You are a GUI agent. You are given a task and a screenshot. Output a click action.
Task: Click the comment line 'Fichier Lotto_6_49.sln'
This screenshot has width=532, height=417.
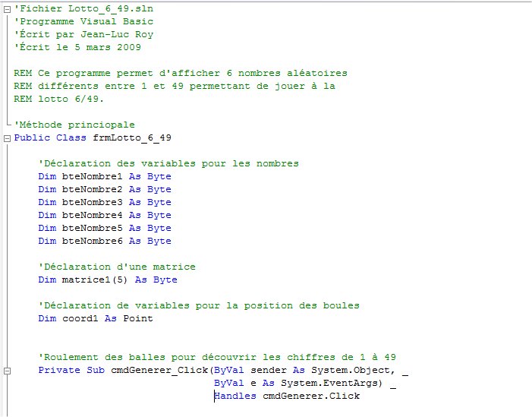pyautogui.click(x=83, y=8)
